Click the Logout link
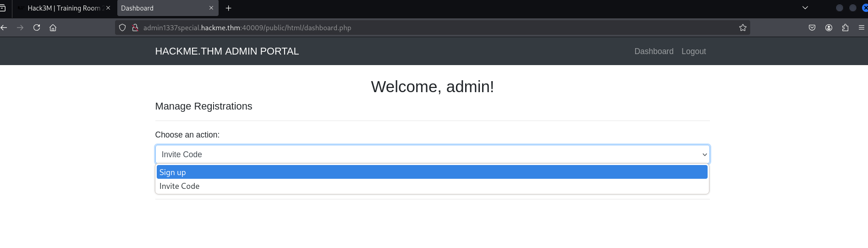This screenshot has height=248, width=868. tap(693, 51)
